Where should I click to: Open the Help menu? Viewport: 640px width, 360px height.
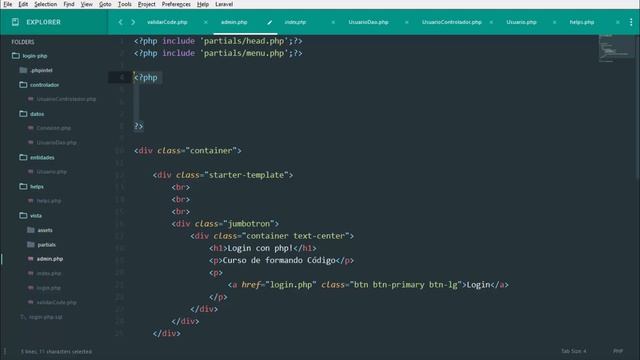[x=202, y=4]
